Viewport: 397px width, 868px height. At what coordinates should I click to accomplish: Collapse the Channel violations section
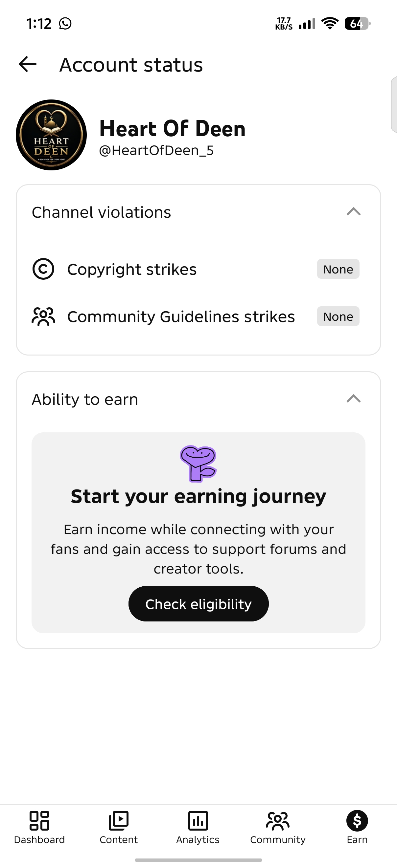coord(354,212)
